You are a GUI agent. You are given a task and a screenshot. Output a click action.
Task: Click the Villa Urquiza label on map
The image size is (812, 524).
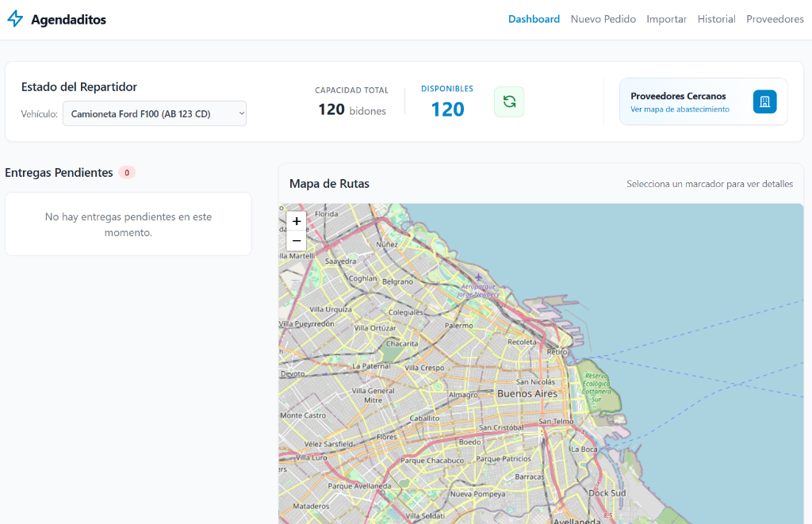pyautogui.click(x=331, y=309)
